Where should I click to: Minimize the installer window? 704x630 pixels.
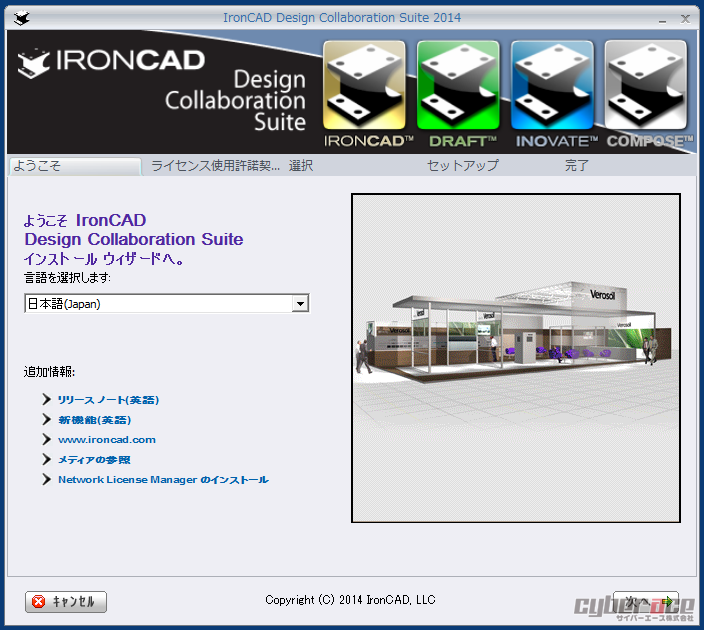click(663, 19)
